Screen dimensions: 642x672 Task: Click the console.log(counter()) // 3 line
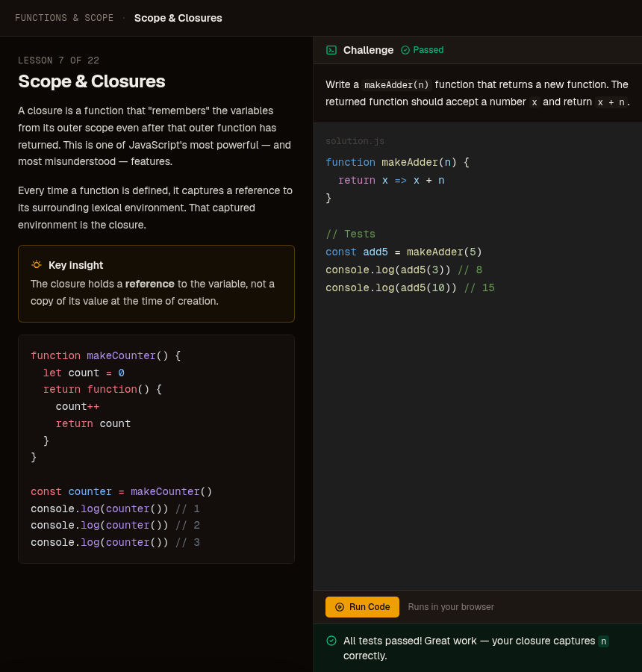tap(115, 543)
